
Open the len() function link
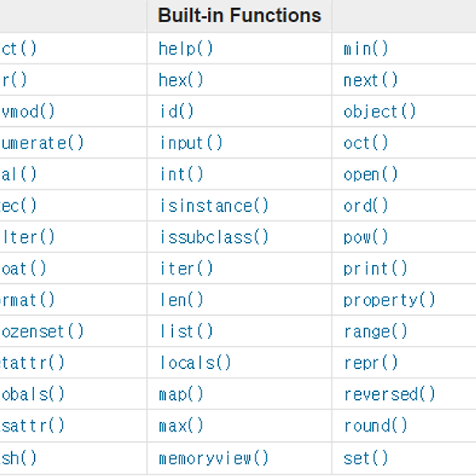tap(182, 301)
